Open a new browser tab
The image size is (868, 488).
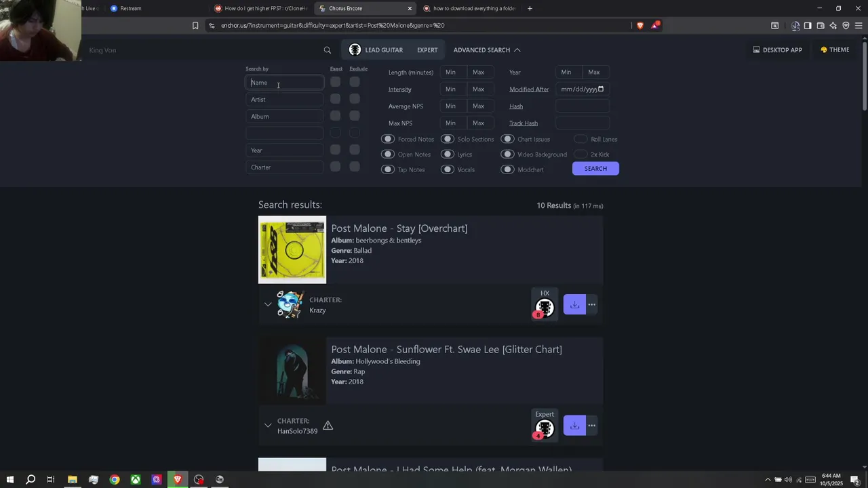pyautogui.click(x=530, y=8)
